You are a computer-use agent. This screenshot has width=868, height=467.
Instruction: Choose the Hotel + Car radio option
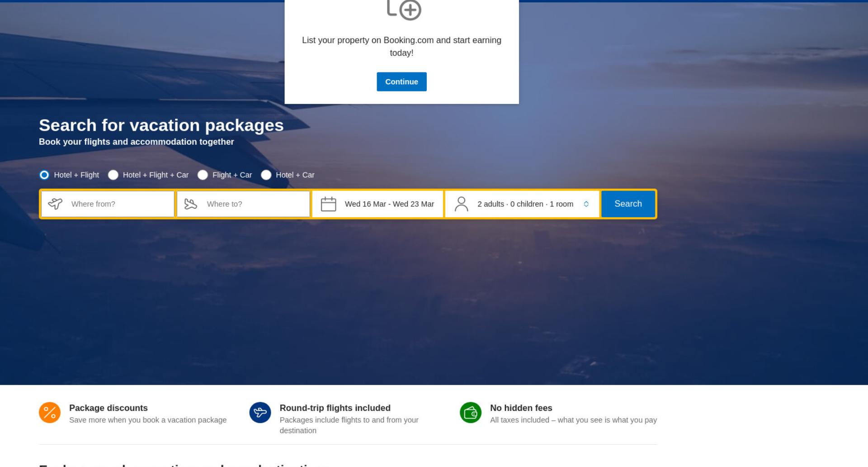pyautogui.click(x=266, y=175)
